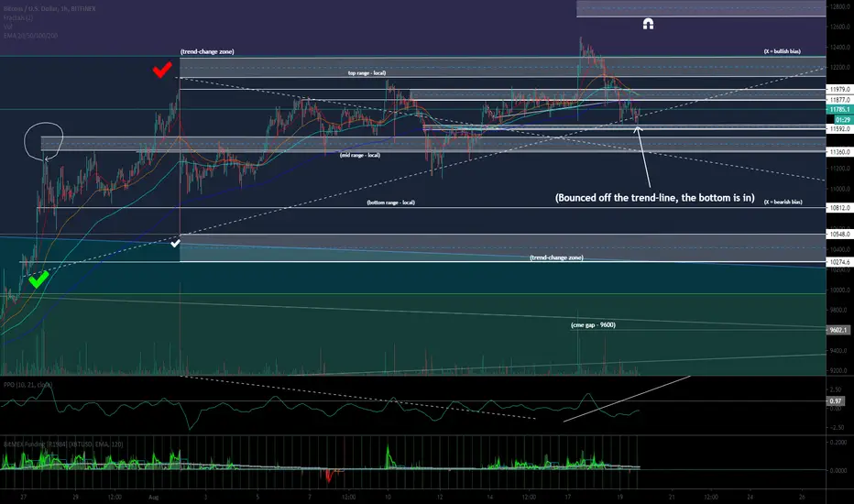Select 'Bounced off the trend-line, the bottom is in' note
The image size is (854, 504).
click(654, 198)
